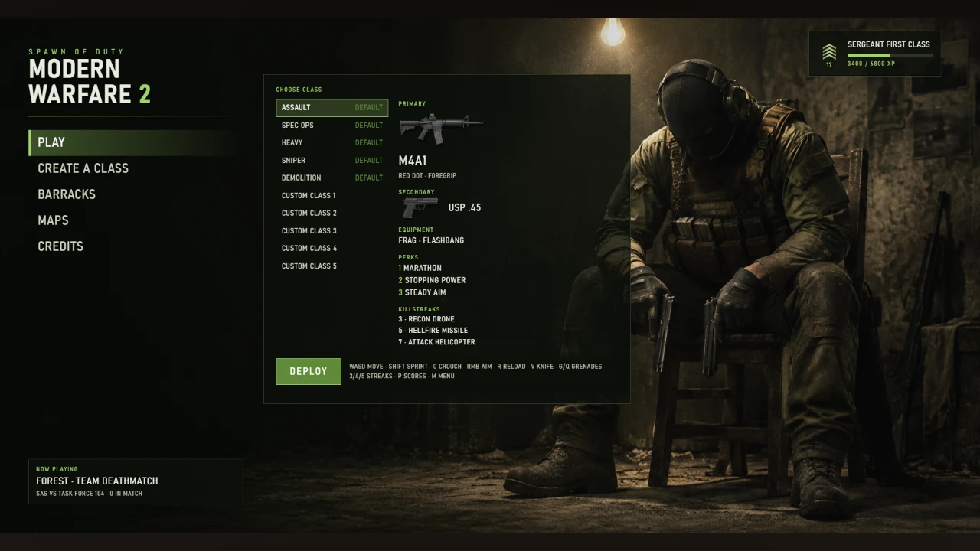Select Custom Class 4

coord(332,249)
